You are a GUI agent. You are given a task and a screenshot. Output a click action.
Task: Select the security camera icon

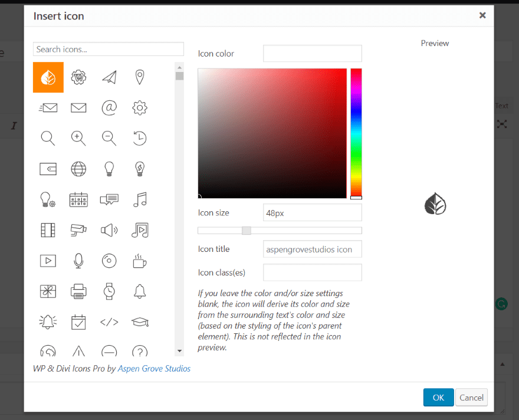(78, 230)
